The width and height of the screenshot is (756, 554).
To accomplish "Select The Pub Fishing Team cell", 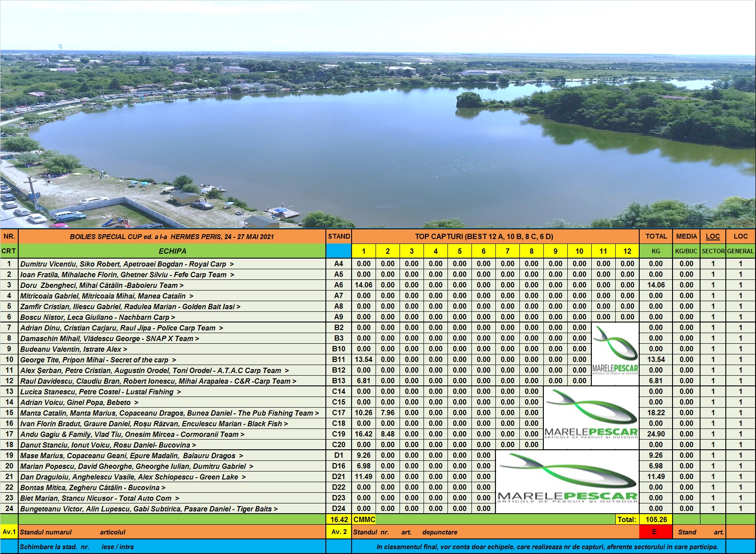I will tap(172, 413).
